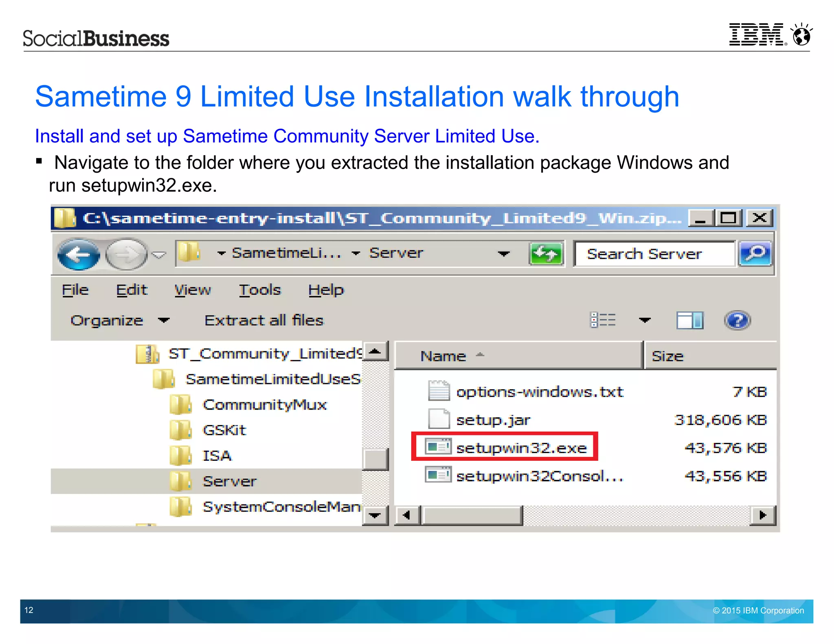Open the Tools menu
Viewport: 834px width, 644px height.
[260, 290]
